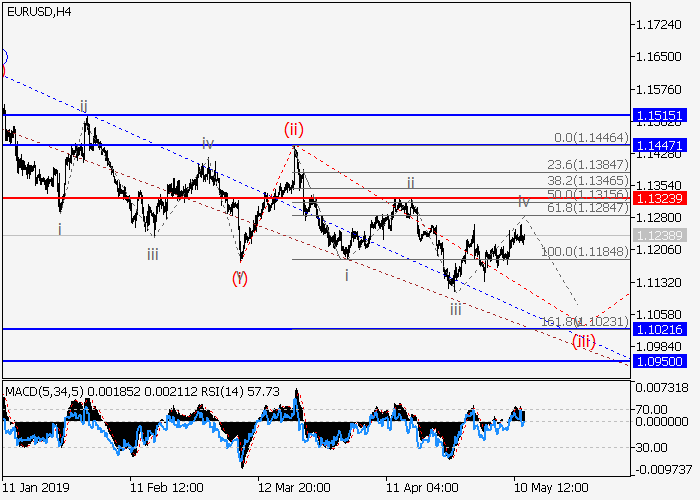Select the 161.8(1.10231) Fibonacci level label
This screenshot has height=500, width=700.
click(x=584, y=321)
